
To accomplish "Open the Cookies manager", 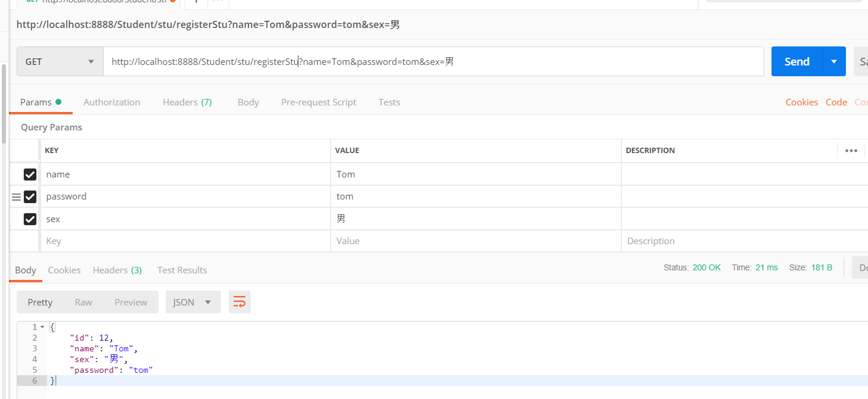I will 801,102.
